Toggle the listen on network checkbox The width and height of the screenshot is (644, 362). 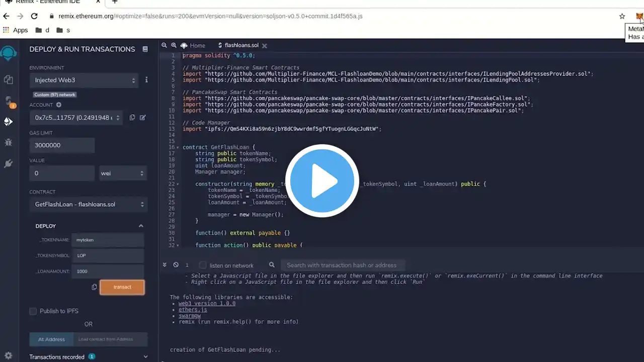click(x=203, y=265)
